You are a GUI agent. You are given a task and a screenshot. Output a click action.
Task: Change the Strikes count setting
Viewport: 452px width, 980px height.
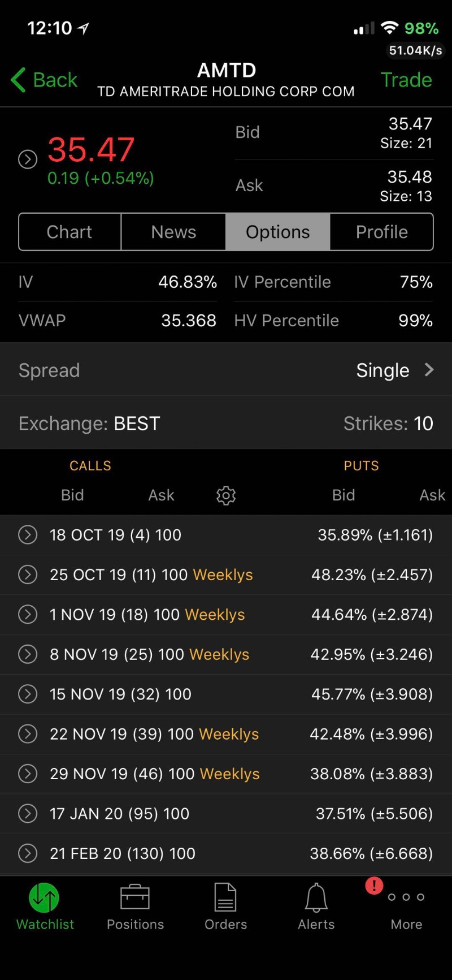coord(389,424)
